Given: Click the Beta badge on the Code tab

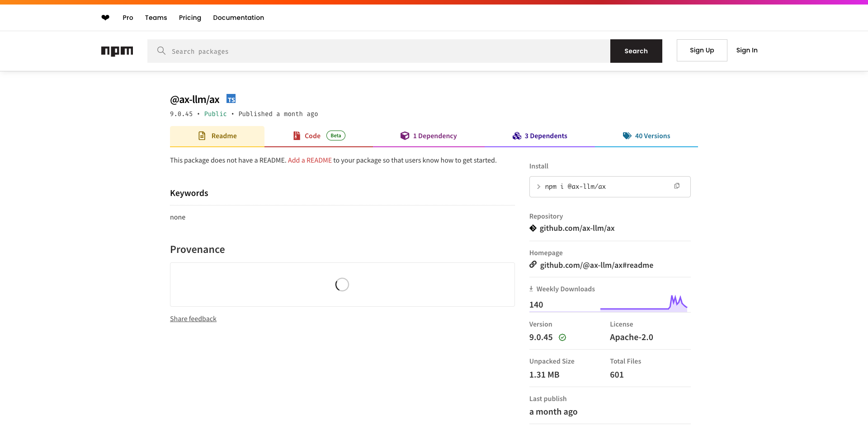Looking at the screenshot, I should coord(336,135).
